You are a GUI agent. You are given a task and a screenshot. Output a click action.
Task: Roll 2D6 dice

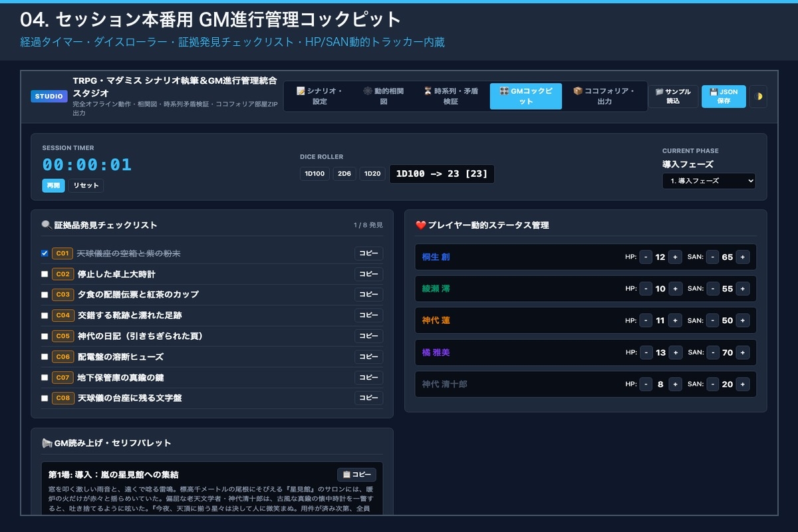(x=344, y=174)
